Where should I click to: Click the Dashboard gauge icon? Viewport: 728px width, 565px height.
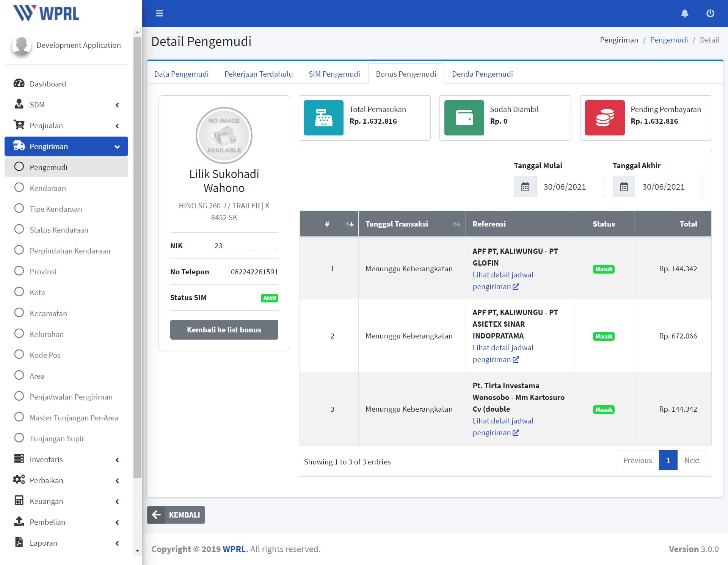click(x=19, y=83)
